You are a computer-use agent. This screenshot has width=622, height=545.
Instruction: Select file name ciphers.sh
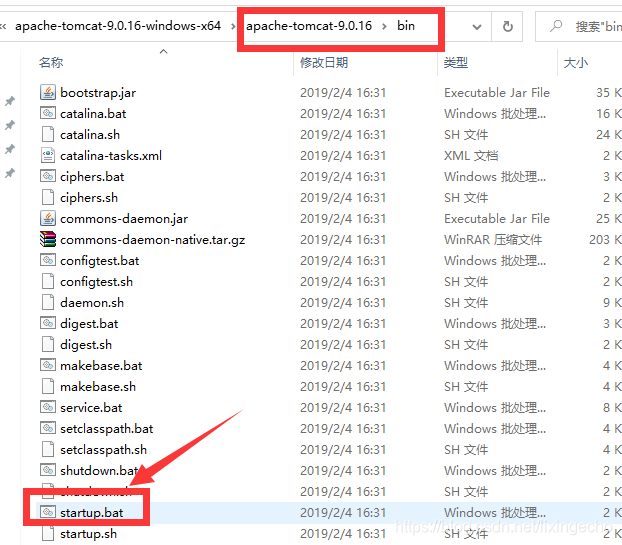(x=89, y=198)
